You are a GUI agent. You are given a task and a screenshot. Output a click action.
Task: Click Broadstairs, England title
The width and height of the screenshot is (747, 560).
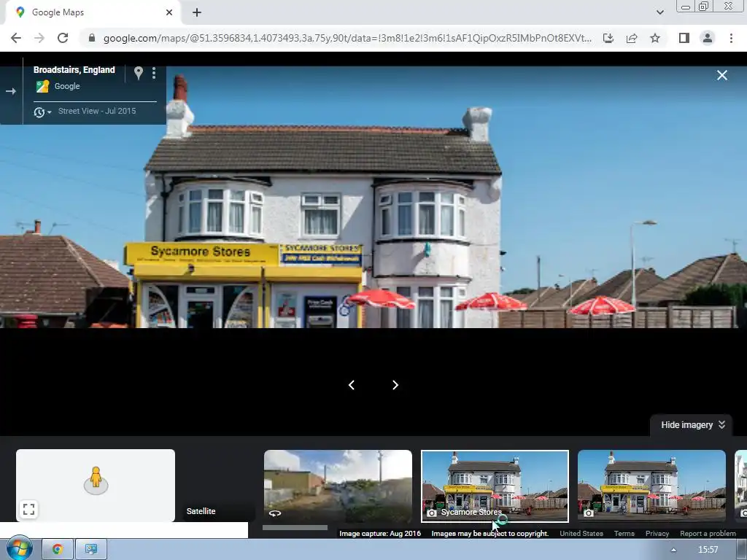[x=74, y=70]
